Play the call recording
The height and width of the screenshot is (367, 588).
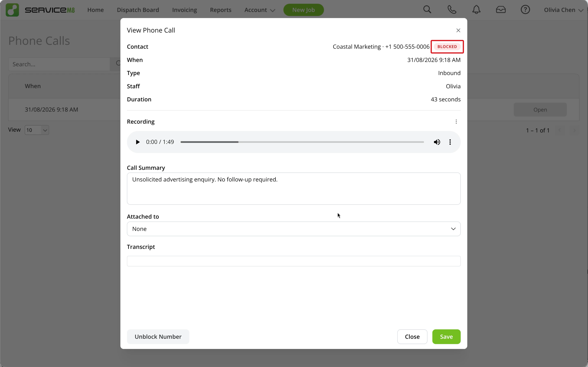(x=138, y=142)
